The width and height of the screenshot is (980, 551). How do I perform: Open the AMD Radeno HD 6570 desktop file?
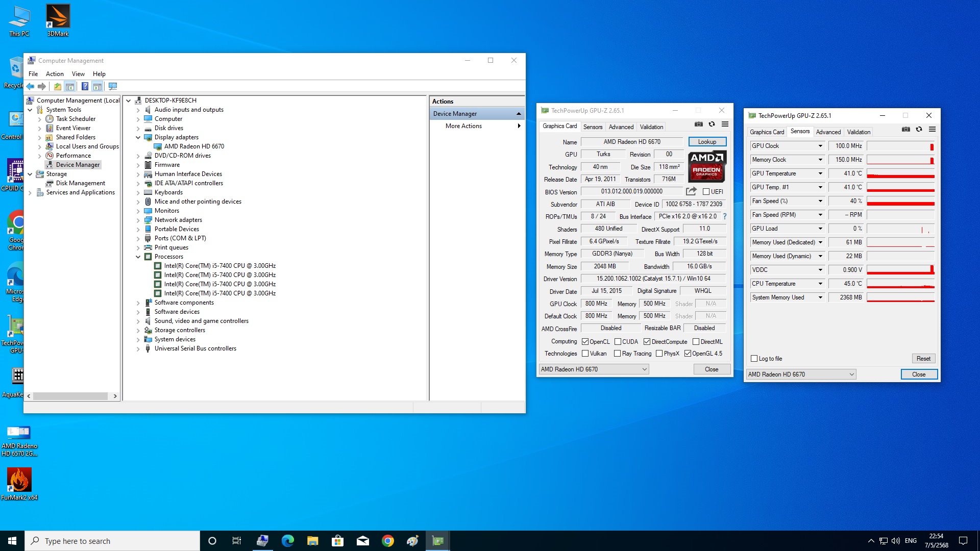point(19,440)
